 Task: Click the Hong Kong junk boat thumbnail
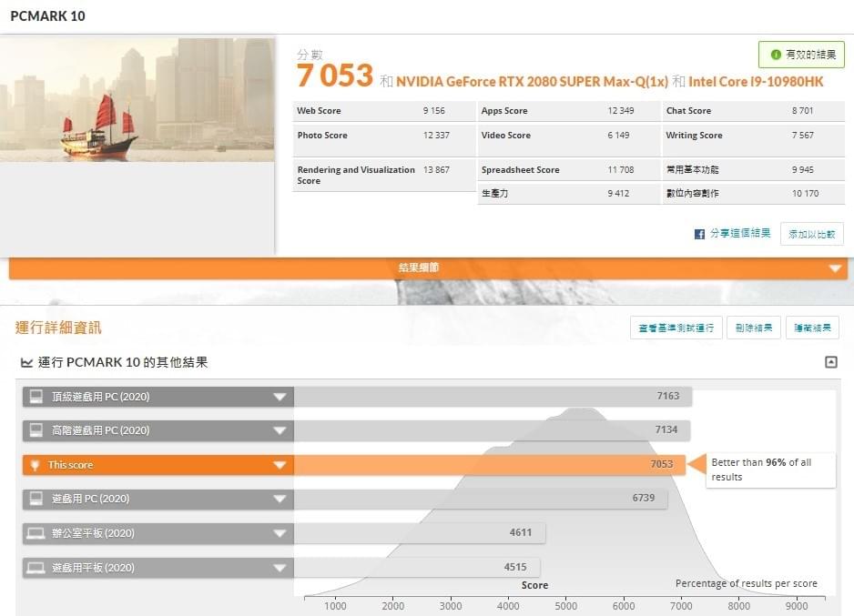[x=137, y=99]
